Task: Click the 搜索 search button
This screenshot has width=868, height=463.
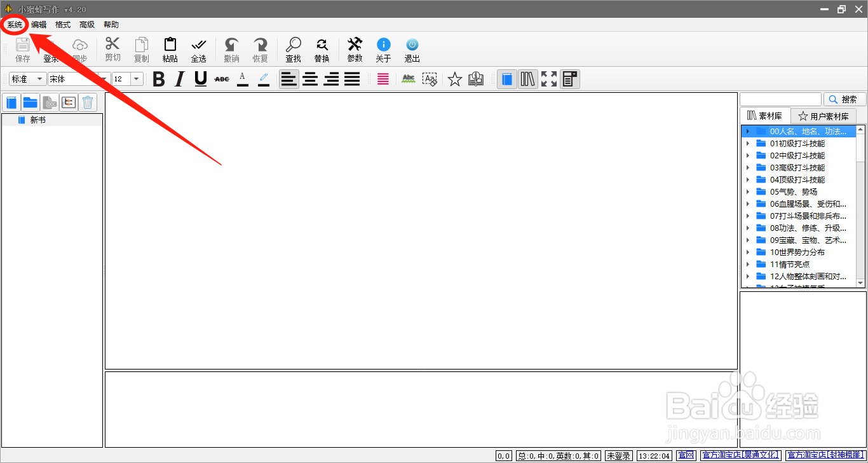Action: click(844, 99)
